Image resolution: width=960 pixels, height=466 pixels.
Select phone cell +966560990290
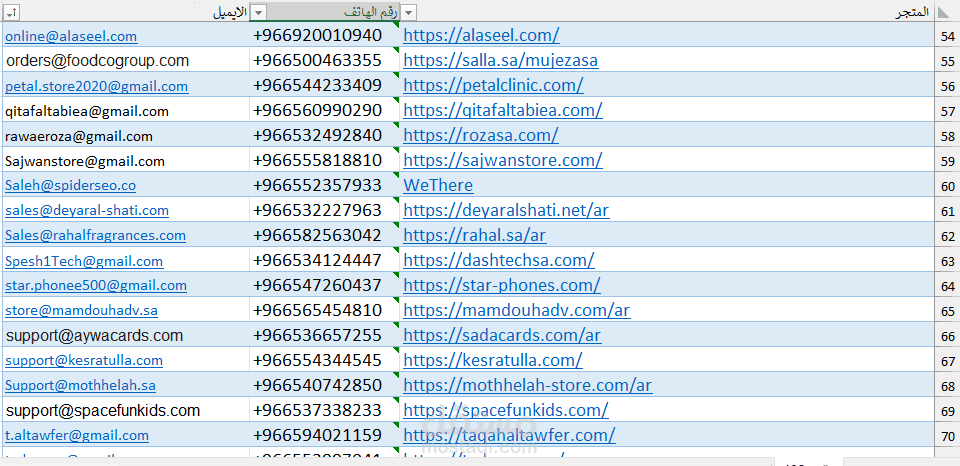coord(324,110)
